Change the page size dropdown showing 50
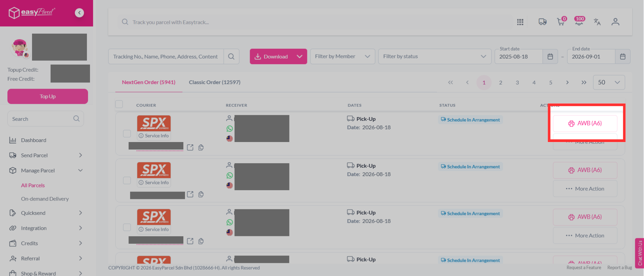The image size is (644, 276). click(609, 82)
